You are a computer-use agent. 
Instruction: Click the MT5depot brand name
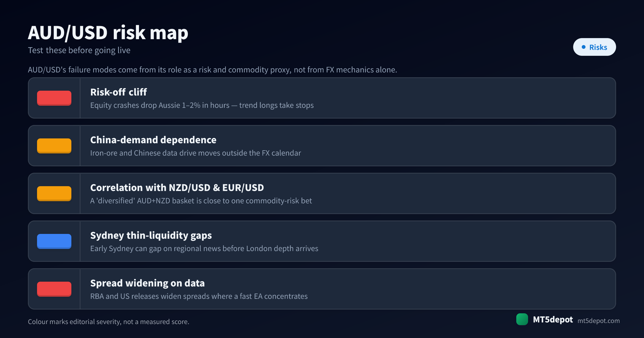(x=553, y=319)
